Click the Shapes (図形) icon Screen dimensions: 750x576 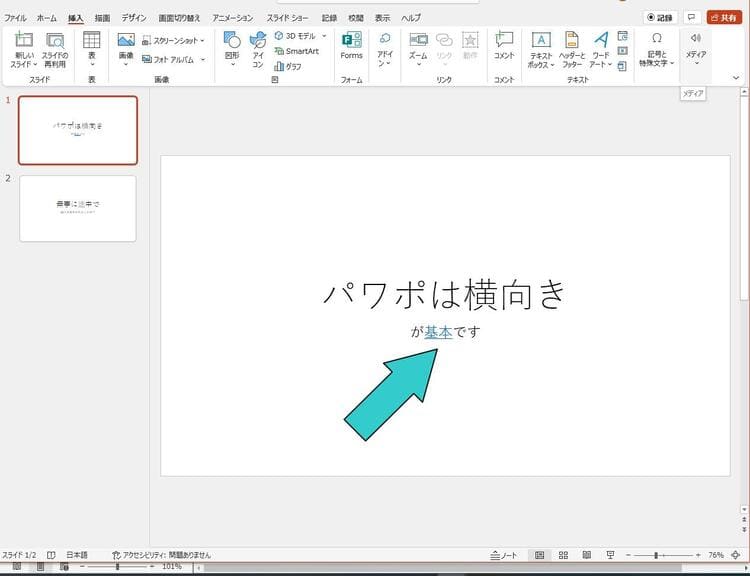[232, 40]
